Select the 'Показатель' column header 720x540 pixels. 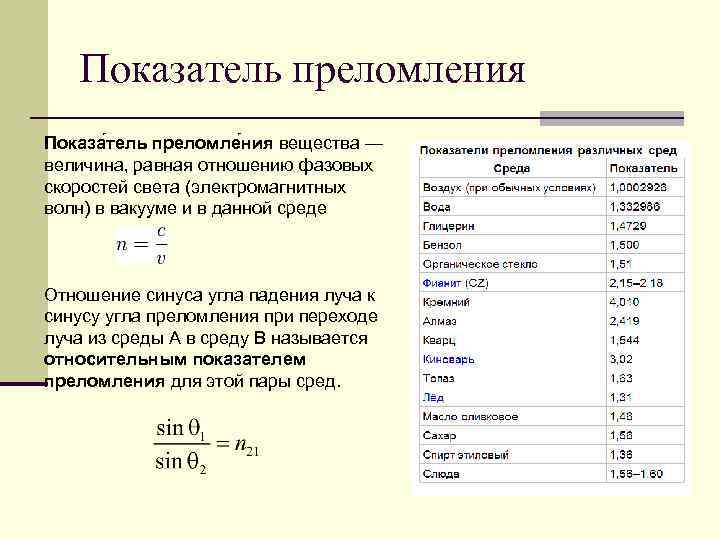(645, 169)
